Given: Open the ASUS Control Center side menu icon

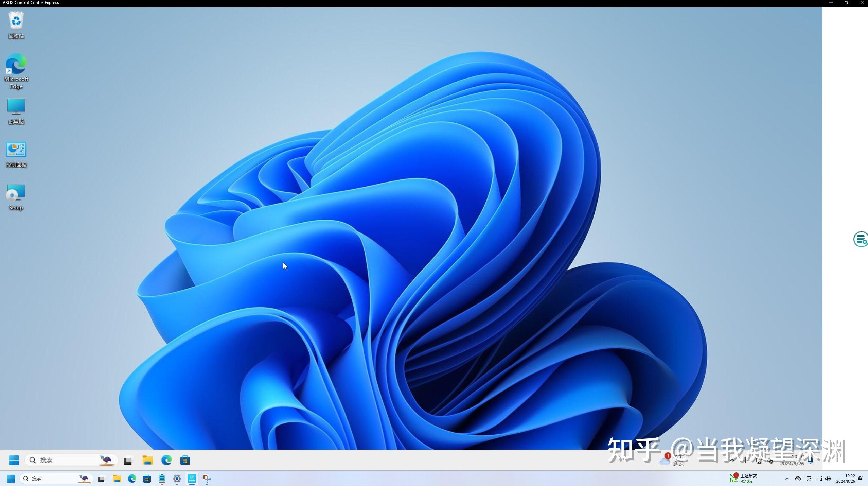Looking at the screenshot, I should click(x=861, y=239).
